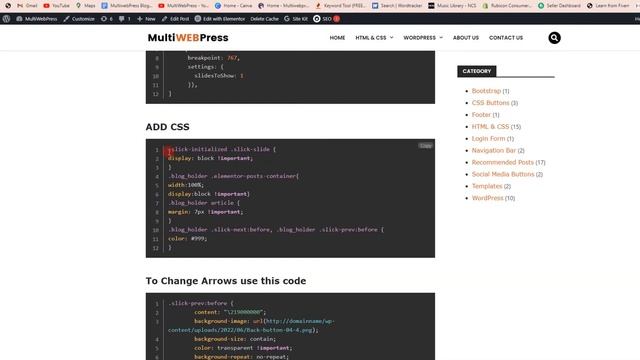Screen dimensions: 640x360
Task: Click the search magnifier icon
Action: coord(554,38)
